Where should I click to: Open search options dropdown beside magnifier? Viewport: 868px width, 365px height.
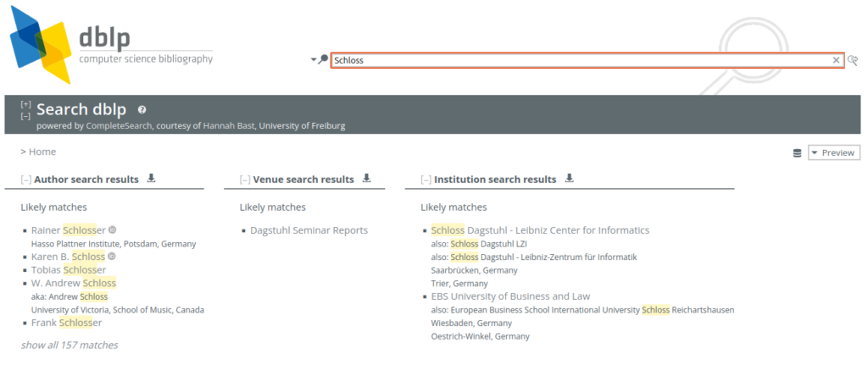(x=314, y=60)
